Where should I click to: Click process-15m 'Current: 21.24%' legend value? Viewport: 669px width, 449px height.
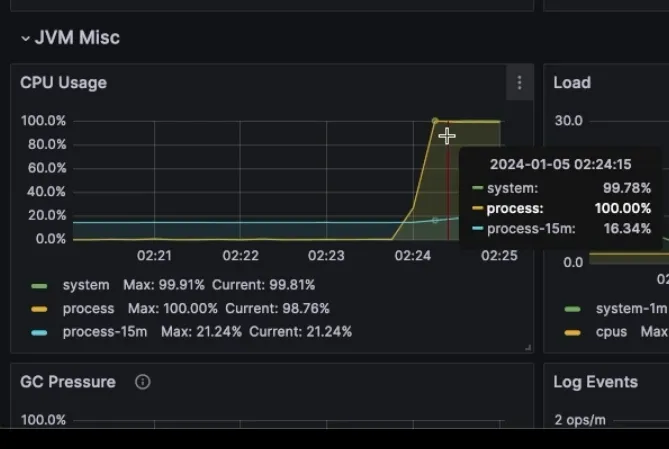point(300,332)
